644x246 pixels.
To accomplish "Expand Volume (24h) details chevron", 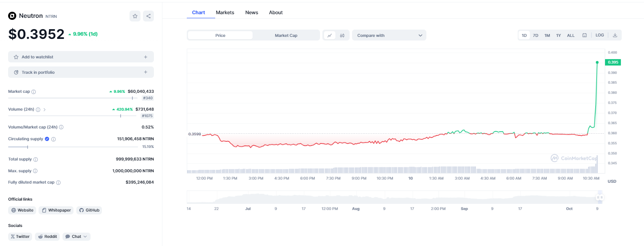I will 44,110.
